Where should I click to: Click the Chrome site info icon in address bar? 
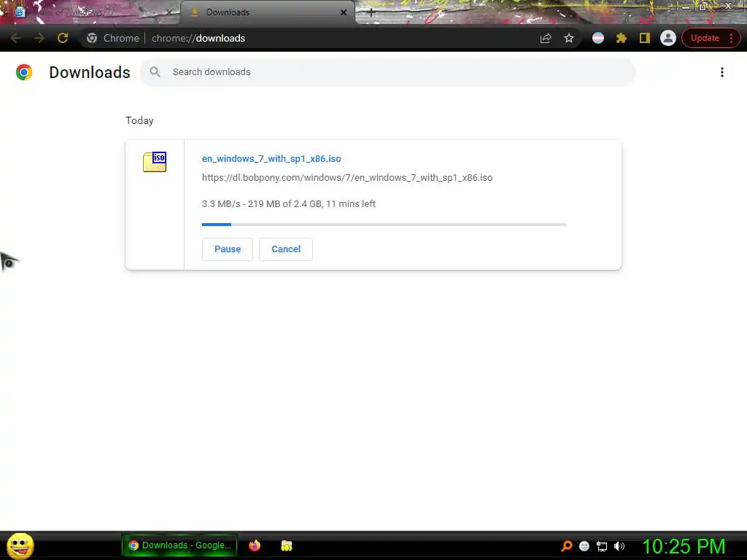click(x=92, y=38)
